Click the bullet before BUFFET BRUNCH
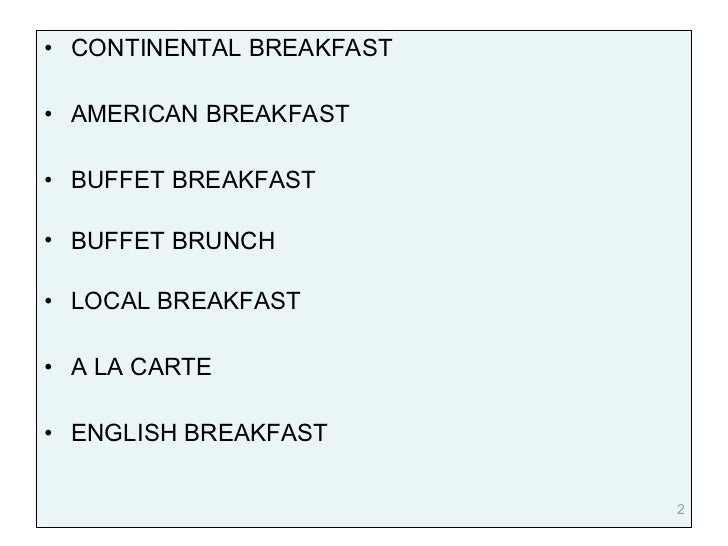 pos(48,242)
